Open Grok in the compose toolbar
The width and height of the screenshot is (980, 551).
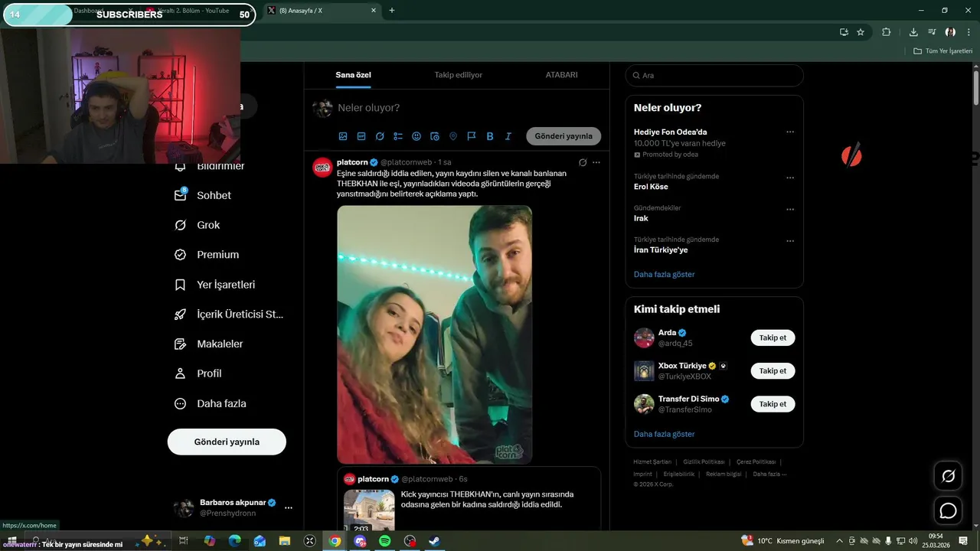[380, 136]
